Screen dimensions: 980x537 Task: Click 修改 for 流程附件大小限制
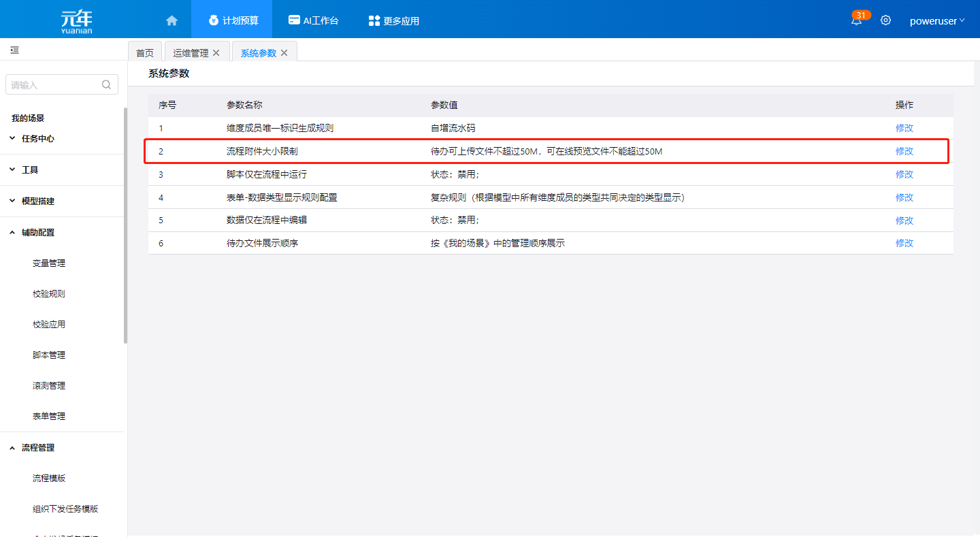tap(904, 151)
